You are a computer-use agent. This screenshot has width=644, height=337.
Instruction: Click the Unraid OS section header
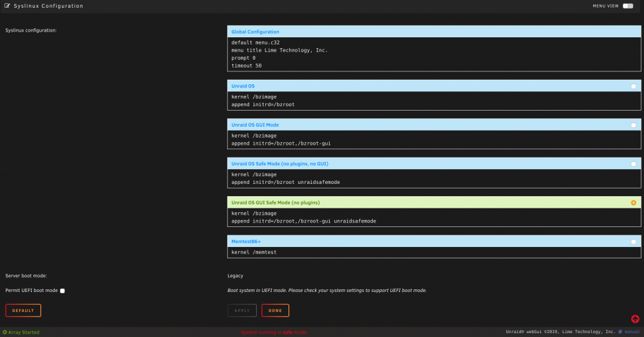pyautogui.click(x=434, y=86)
